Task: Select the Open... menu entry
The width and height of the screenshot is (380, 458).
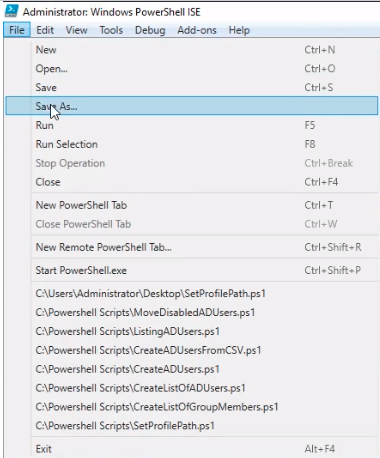Action: pyautogui.click(x=192, y=69)
